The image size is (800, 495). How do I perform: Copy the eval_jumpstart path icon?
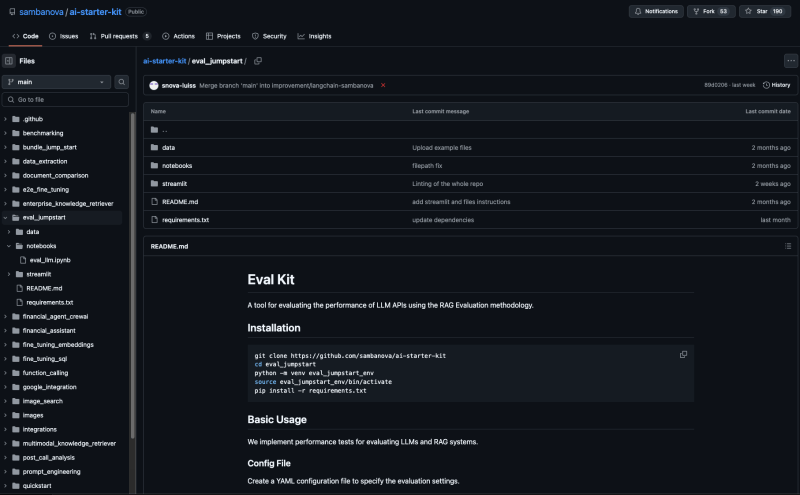point(258,61)
